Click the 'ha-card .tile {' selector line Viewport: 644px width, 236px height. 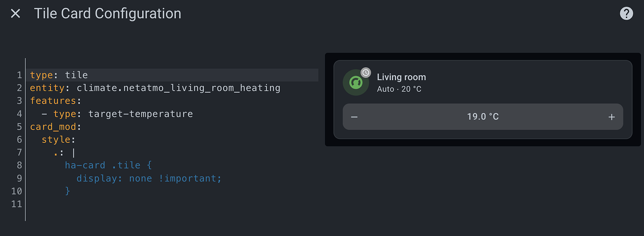108,165
